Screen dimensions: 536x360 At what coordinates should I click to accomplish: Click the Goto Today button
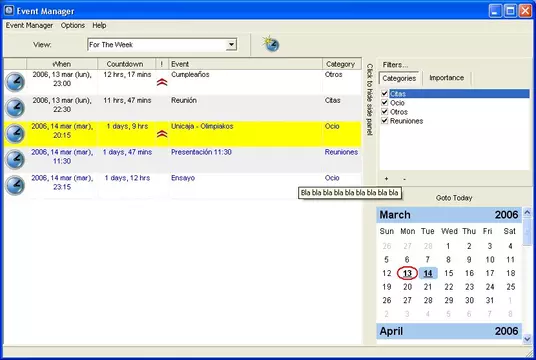tap(454, 198)
